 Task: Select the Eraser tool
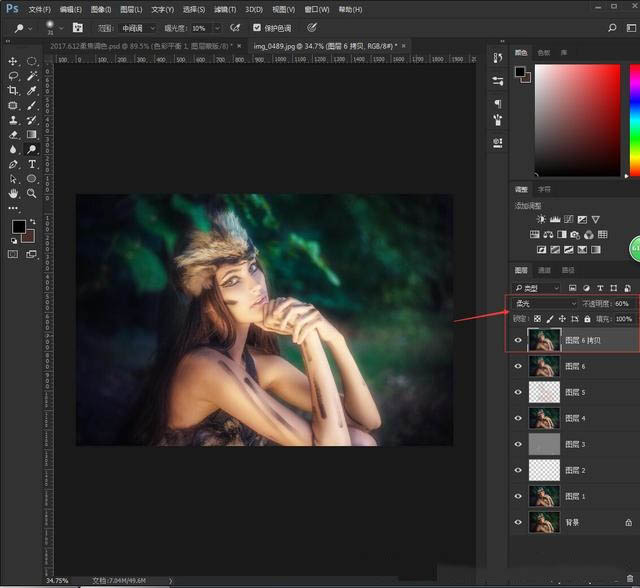pos(13,135)
